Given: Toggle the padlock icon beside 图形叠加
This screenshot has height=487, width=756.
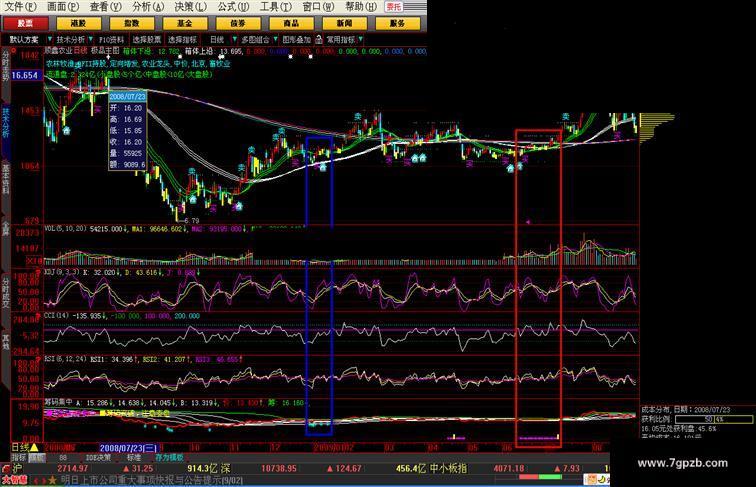Looking at the screenshot, I should point(319,40).
